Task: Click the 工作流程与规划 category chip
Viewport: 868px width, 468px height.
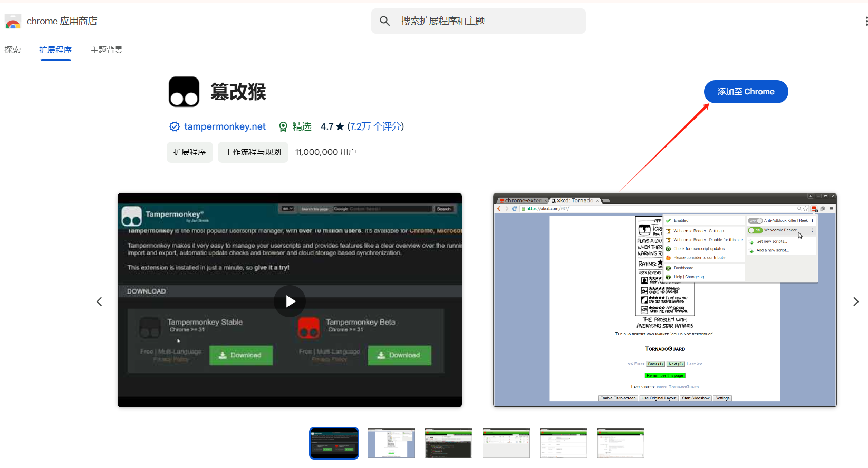Action: pyautogui.click(x=253, y=152)
